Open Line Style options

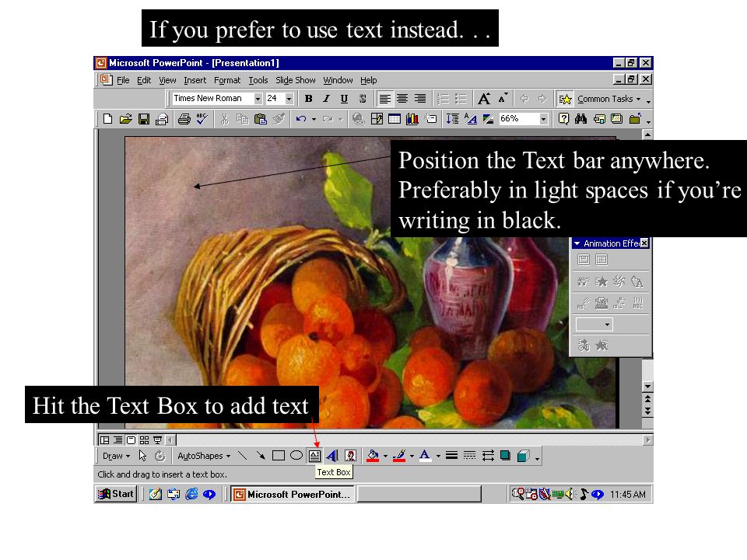(451, 456)
